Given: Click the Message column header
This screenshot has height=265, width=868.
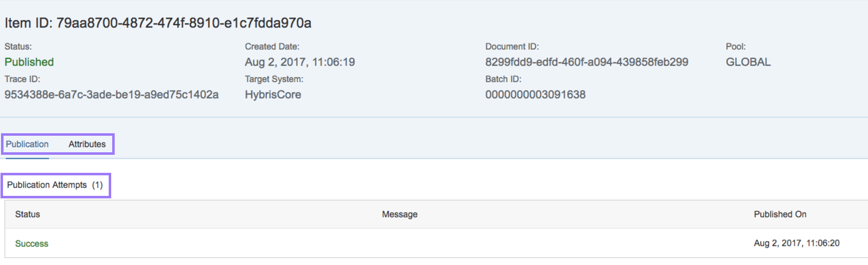Looking at the screenshot, I should click(x=399, y=214).
